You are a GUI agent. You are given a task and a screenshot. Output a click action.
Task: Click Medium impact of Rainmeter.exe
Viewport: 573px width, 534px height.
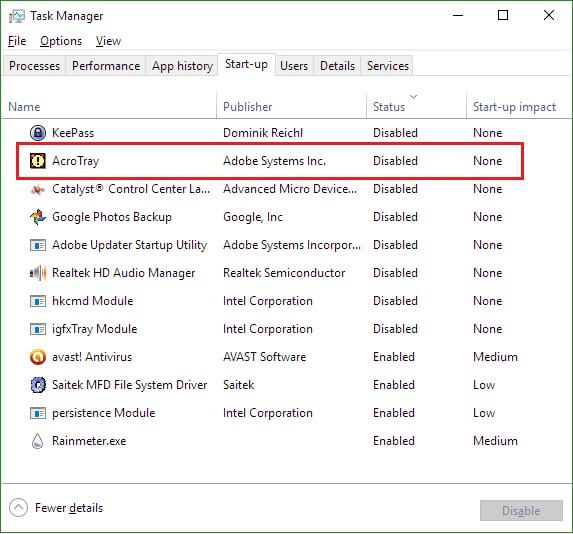[495, 441]
